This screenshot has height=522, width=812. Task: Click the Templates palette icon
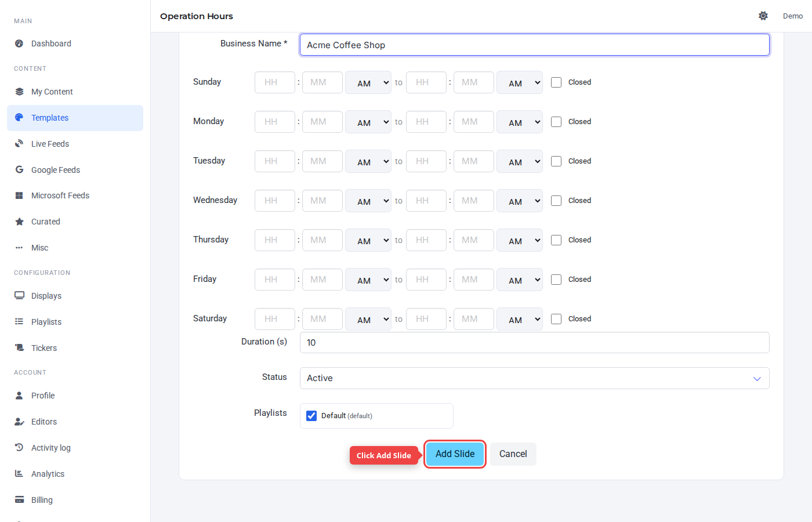coord(19,118)
